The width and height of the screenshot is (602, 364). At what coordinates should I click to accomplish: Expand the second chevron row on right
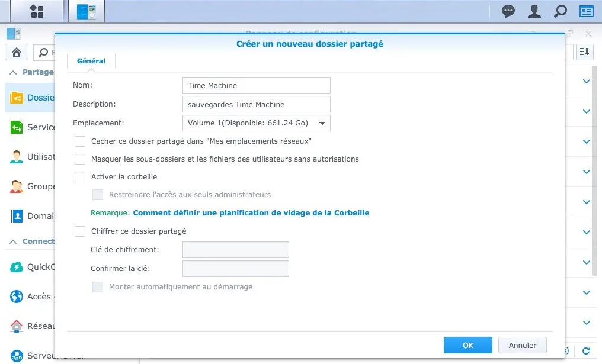[x=586, y=112]
